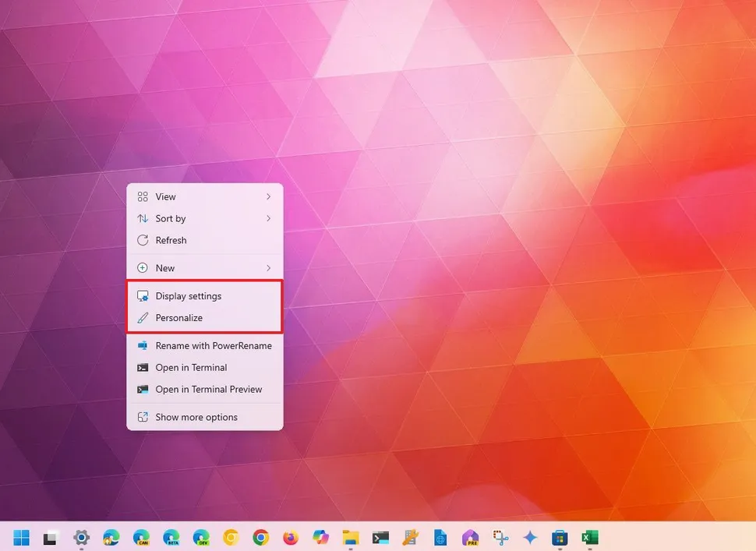Open Windows Settings from the taskbar
The height and width of the screenshot is (551, 756).
[81, 538]
